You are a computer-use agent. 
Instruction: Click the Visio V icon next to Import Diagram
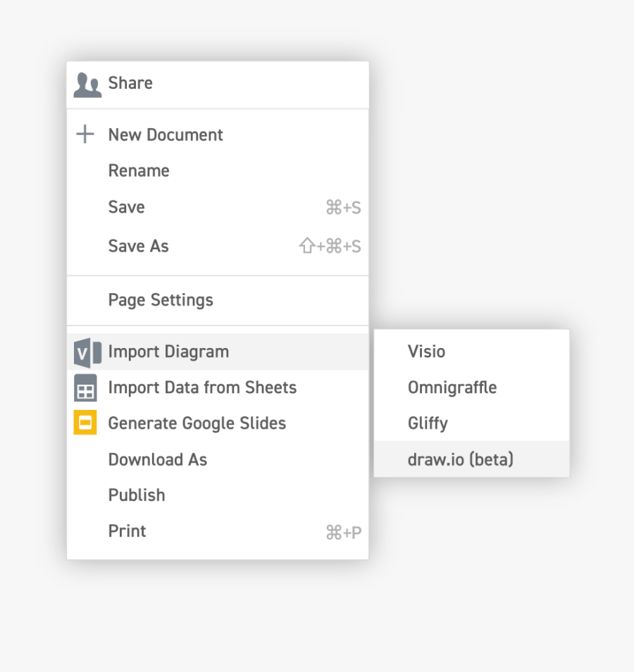point(87,352)
